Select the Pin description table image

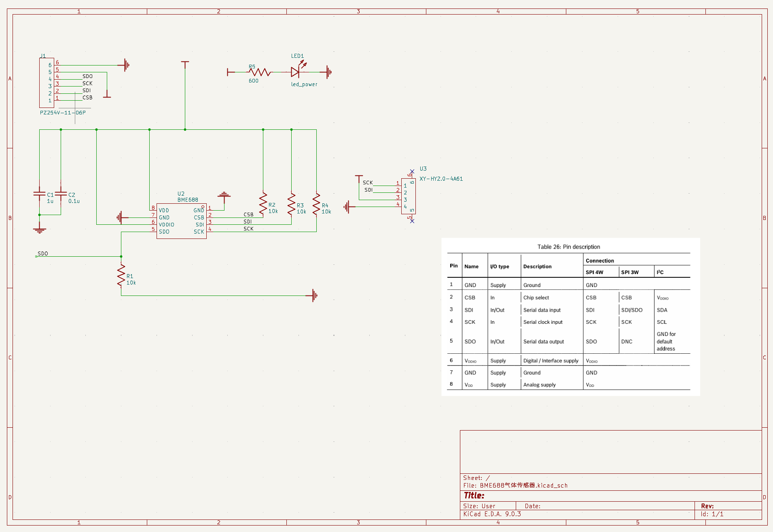[x=570, y=317]
